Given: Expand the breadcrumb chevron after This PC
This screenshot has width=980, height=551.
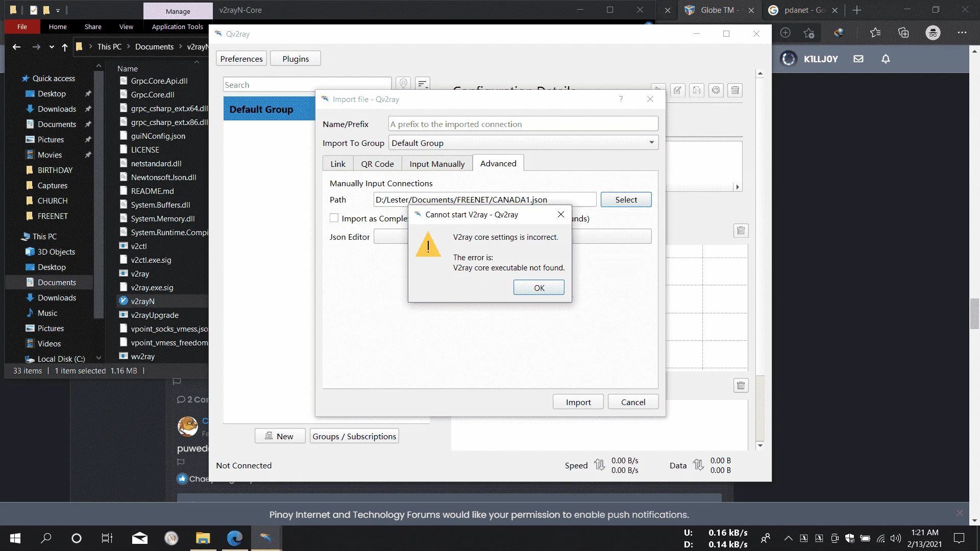Looking at the screenshot, I should click(128, 46).
